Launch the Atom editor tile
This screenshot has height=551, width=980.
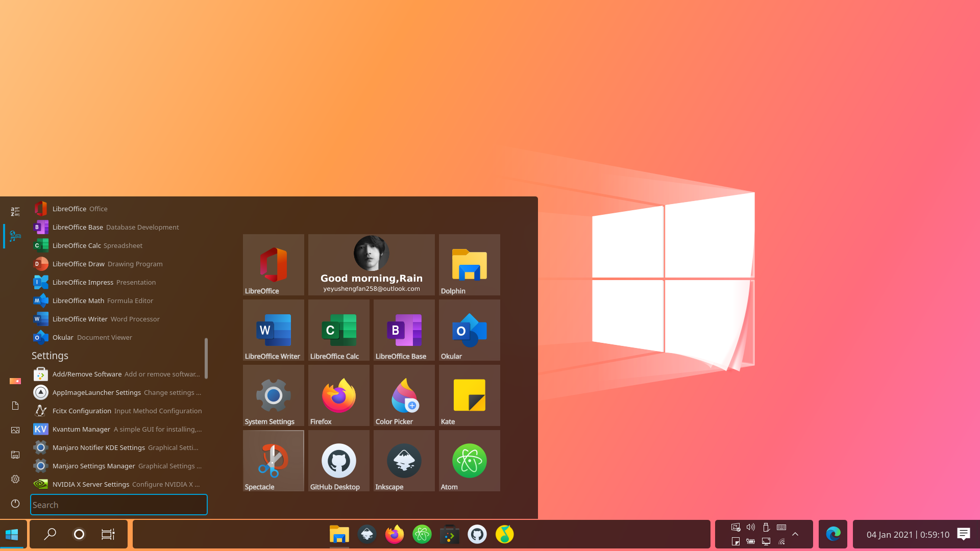(x=470, y=461)
